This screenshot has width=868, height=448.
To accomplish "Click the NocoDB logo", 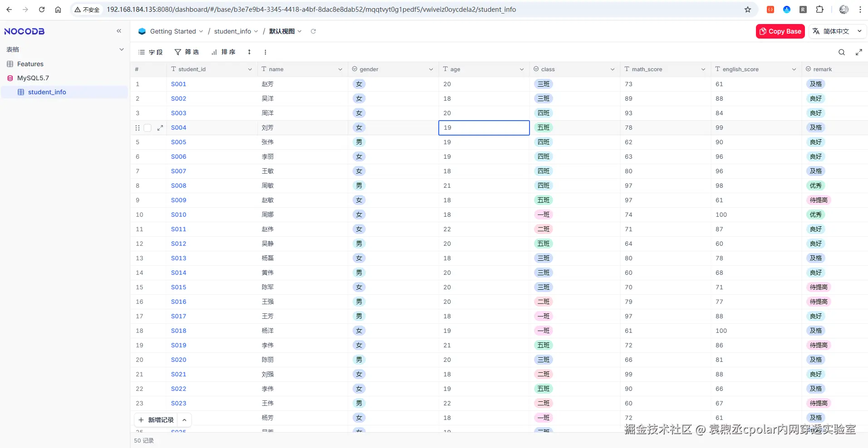I will (x=25, y=31).
